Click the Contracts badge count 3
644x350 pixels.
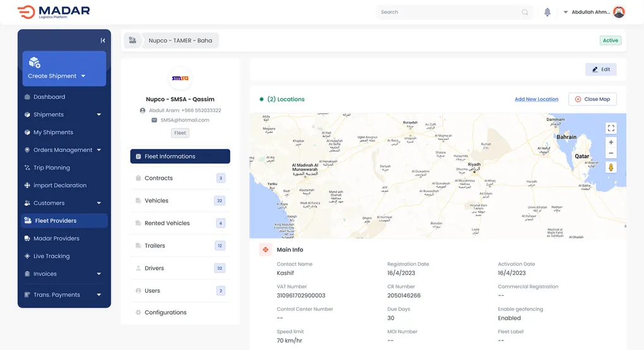(220, 178)
